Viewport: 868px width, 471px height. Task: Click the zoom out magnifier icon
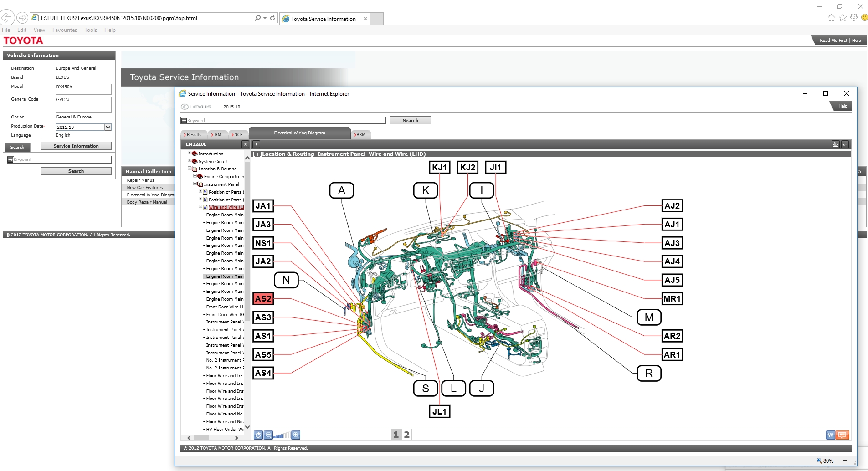(268, 435)
